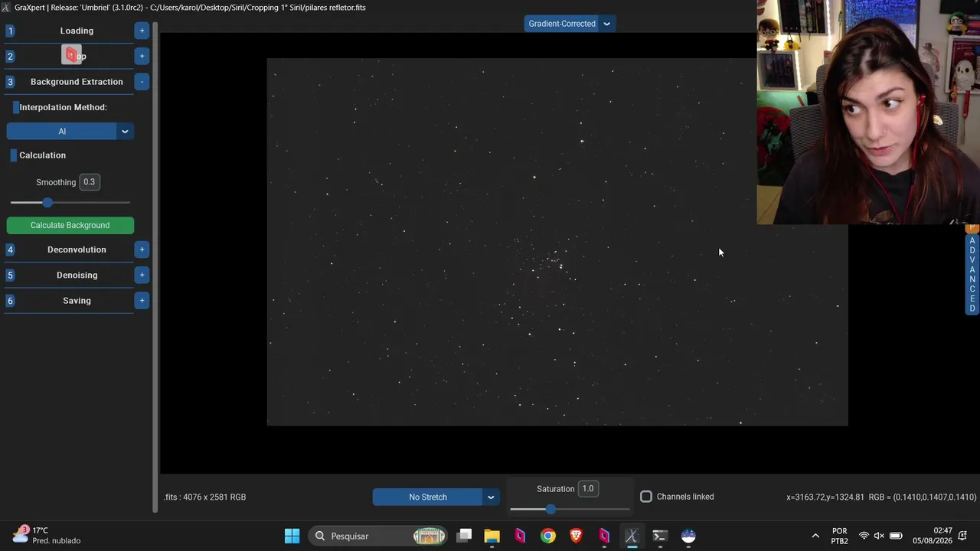Click the Smoothing slider handle
Image resolution: width=980 pixels, height=551 pixels.
(47, 203)
